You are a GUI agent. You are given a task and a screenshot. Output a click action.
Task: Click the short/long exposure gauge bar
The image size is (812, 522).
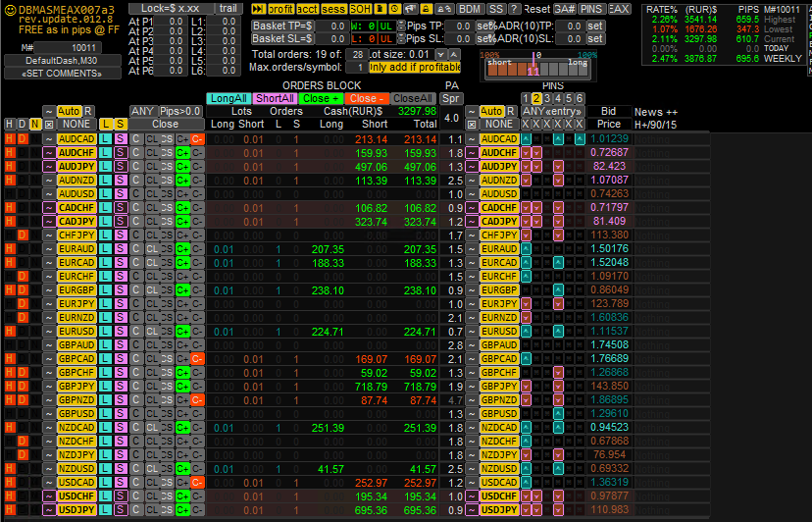pyautogui.click(x=537, y=69)
